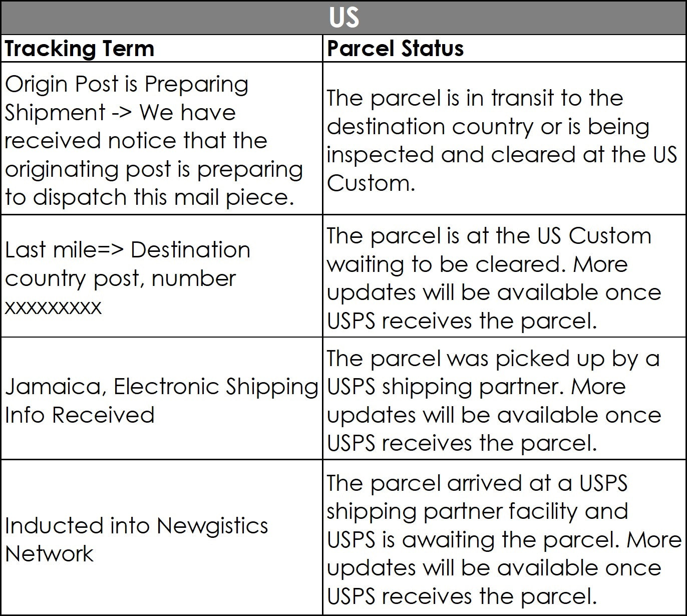The height and width of the screenshot is (616, 687).
Task: Click the word "Custom." ending the first status
Action: (x=371, y=183)
